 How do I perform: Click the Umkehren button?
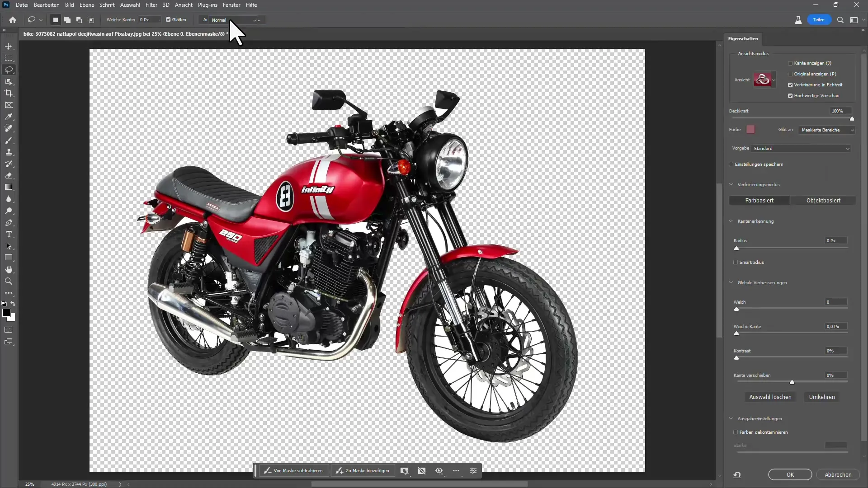(822, 397)
